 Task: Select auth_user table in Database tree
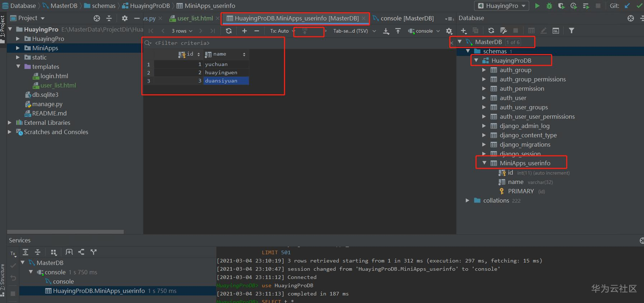pyautogui.click(x=513, y=98)
